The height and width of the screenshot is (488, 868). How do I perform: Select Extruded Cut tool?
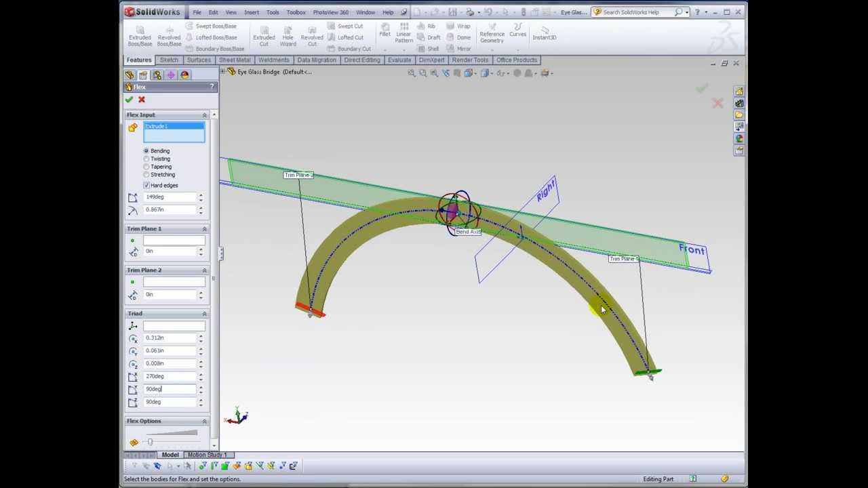(x=264, y=37)
